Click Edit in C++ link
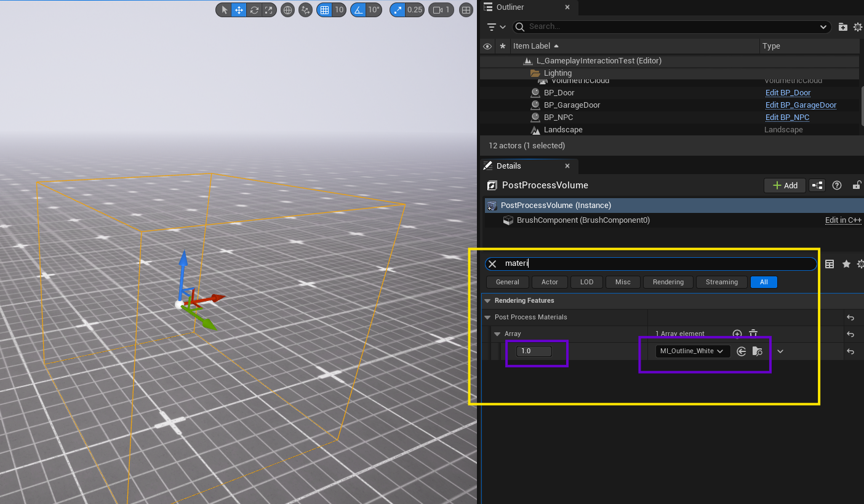Image resolution: width=864 pixels, height=504 pixels. (843, 220)
